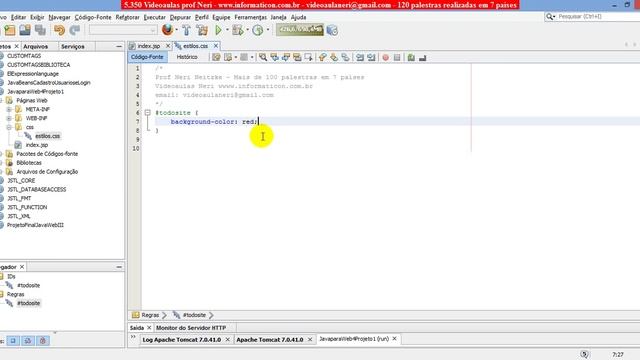The image size is (640, 360).
Task: Click the Código-Fonte view button
Action: point(147,57)
